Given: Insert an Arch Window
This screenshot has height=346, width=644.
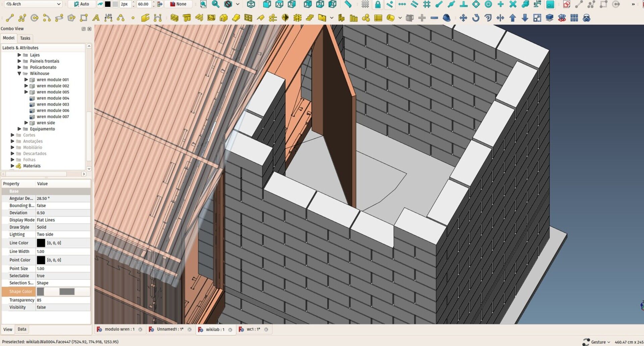Looking at the screenshot, I should click(248, 18).
